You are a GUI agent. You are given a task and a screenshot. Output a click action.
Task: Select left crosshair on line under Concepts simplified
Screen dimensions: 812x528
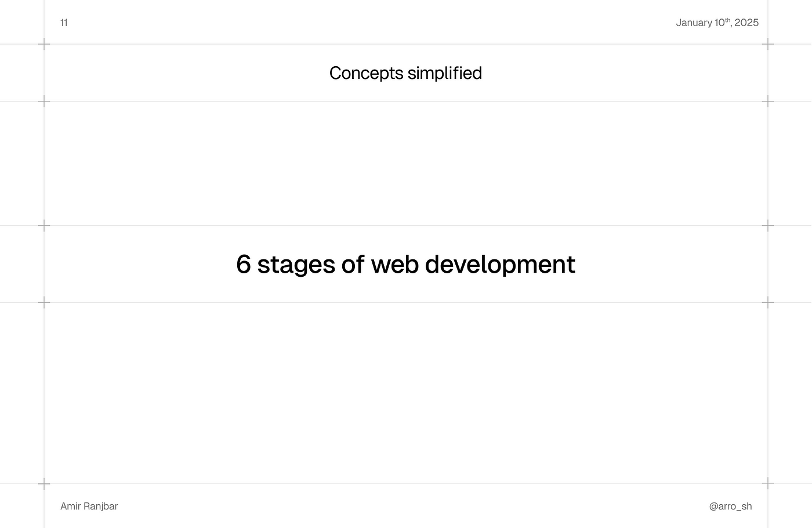click(x=44, y=102)
